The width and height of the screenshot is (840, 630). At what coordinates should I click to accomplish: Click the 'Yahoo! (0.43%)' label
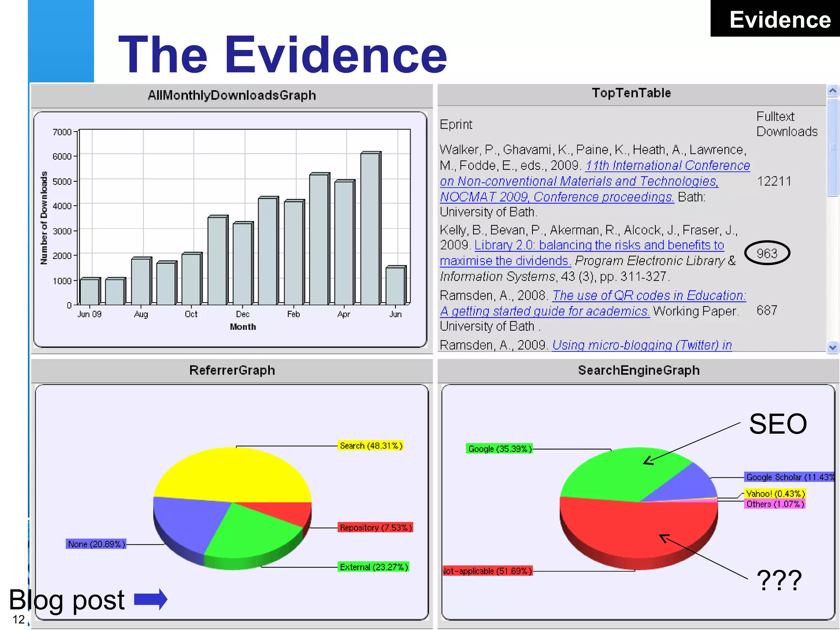coord(775,493)
